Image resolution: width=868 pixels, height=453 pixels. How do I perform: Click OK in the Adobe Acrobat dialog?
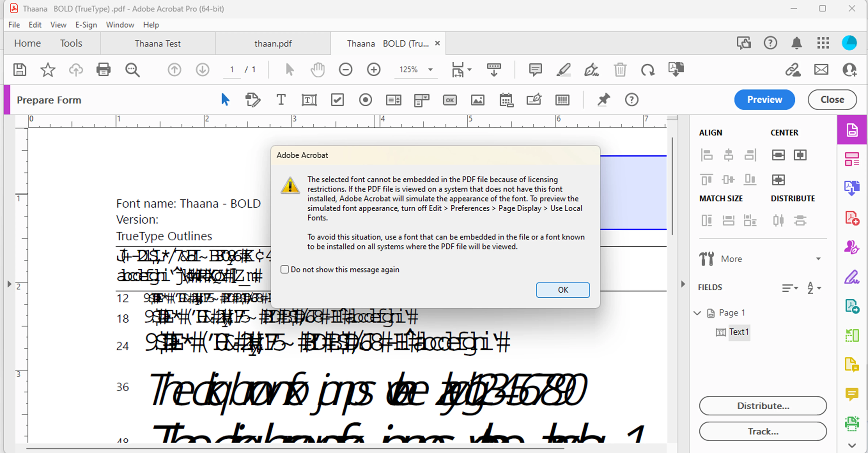point(563,290)
